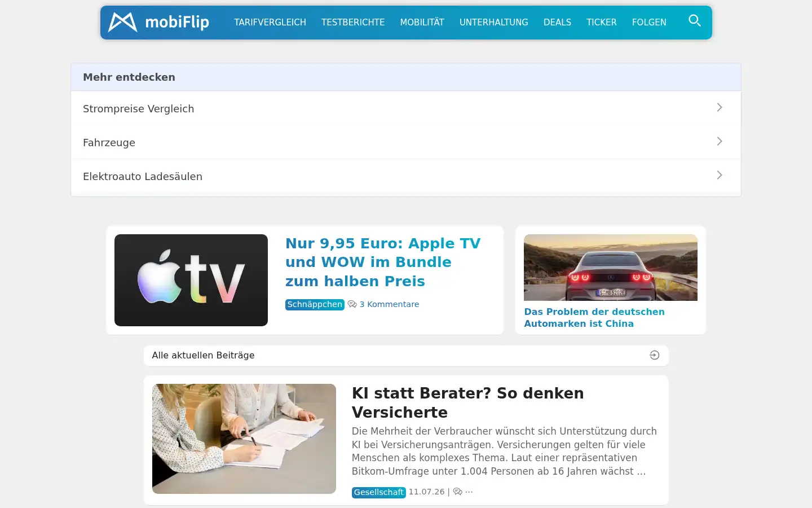Open the Alle aktuellen Beiträge bar
This screenshot has width=812, height=508.
406,356
